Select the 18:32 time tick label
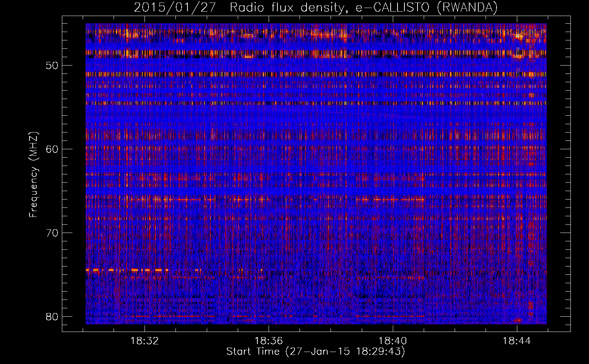This screenshot has width=589, height=364. pyautogui.click(x=145, y=341)
